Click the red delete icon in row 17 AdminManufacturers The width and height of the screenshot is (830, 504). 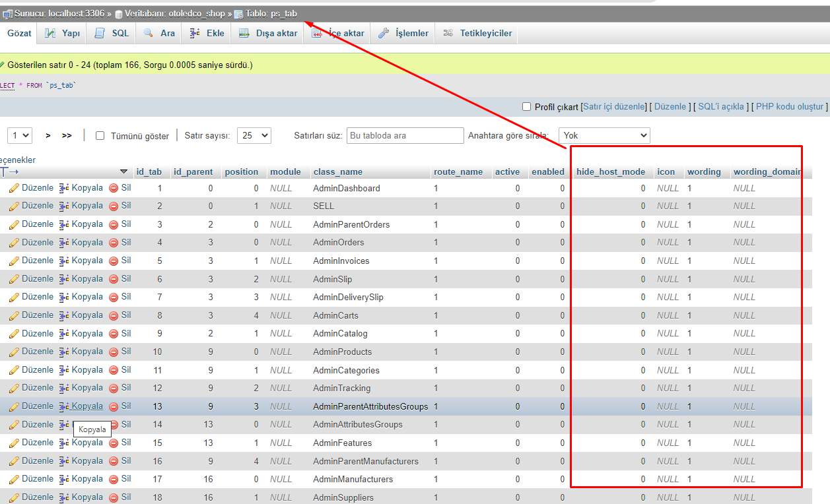pyautogui.click(x=114, y=479)
